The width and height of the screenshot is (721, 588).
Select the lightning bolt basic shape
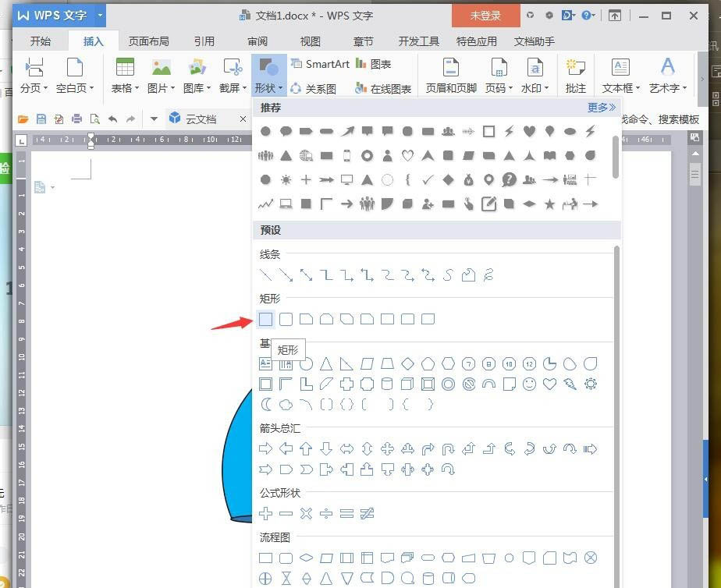[570, 384]
